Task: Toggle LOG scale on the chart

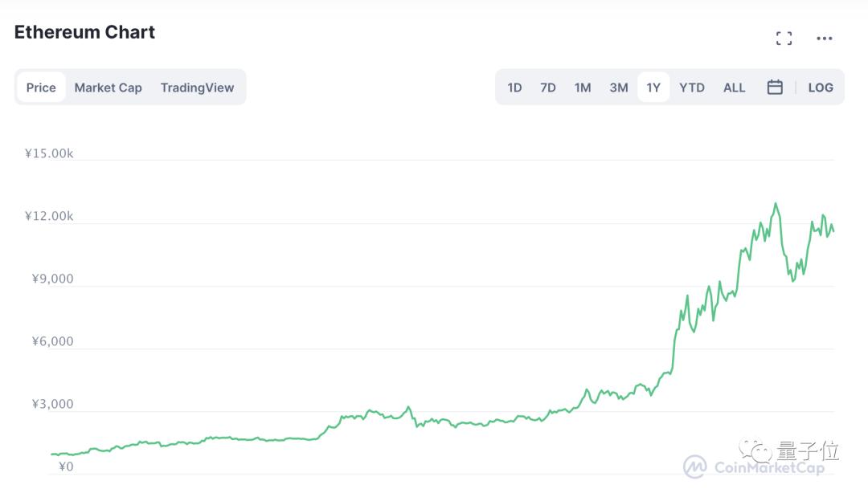Action: click(x=821, y=88)
